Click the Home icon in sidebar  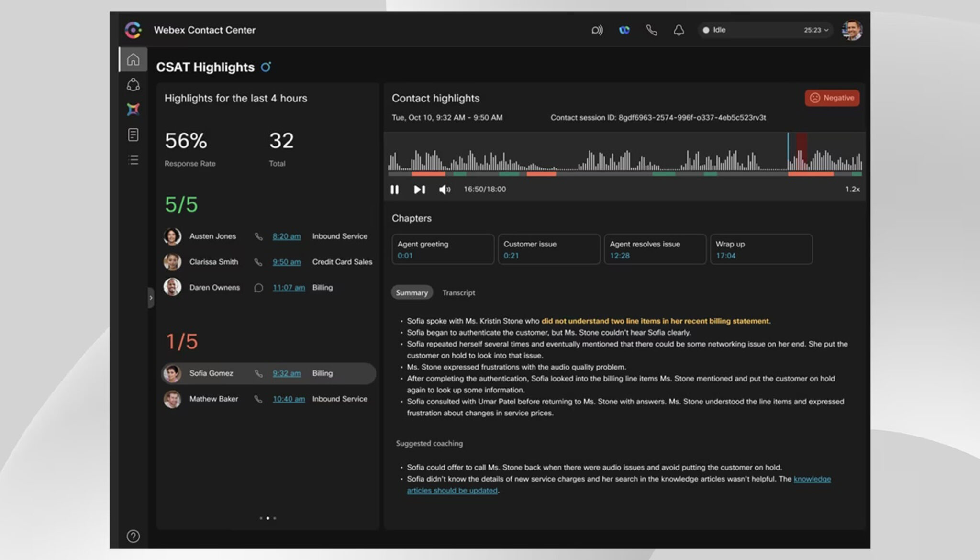pos(133,59)
